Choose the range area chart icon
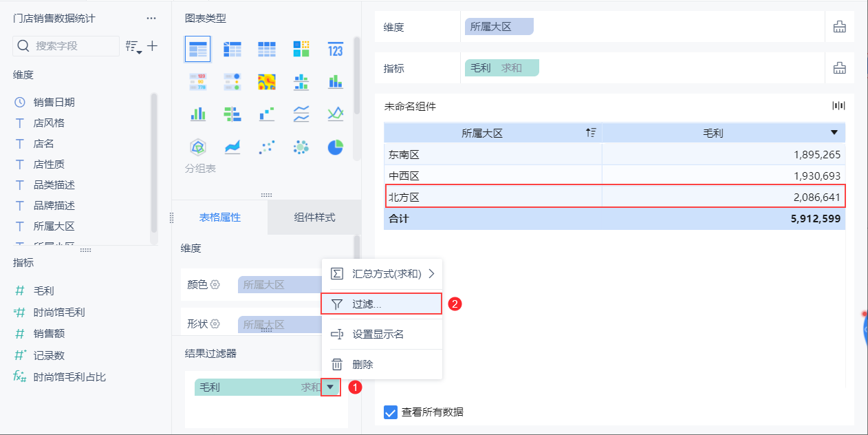Image resolution: width=868 pixels, height=435 pixels. click(232, 147)
